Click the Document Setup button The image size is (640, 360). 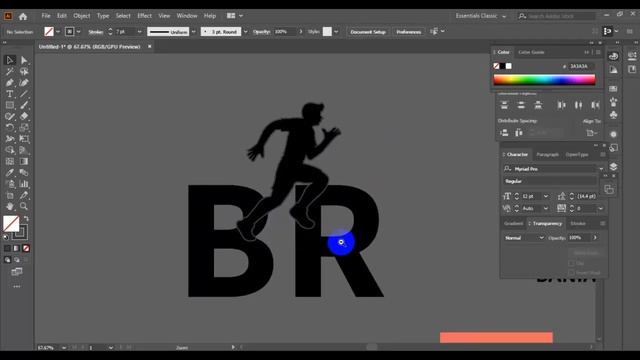[x=368, y=32]
